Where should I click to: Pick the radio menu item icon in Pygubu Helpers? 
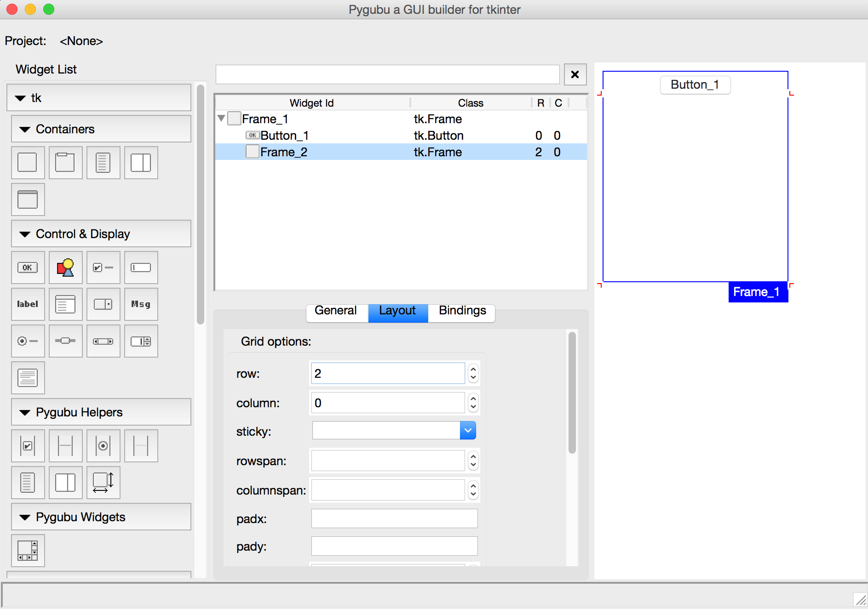coord(103,446)
